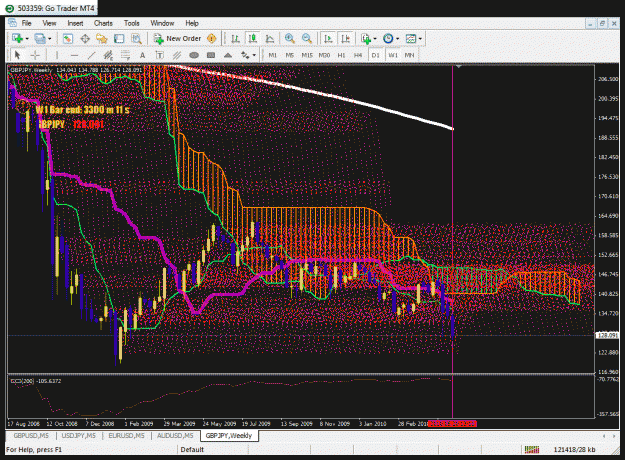Open the Window menu

[162, 23]
